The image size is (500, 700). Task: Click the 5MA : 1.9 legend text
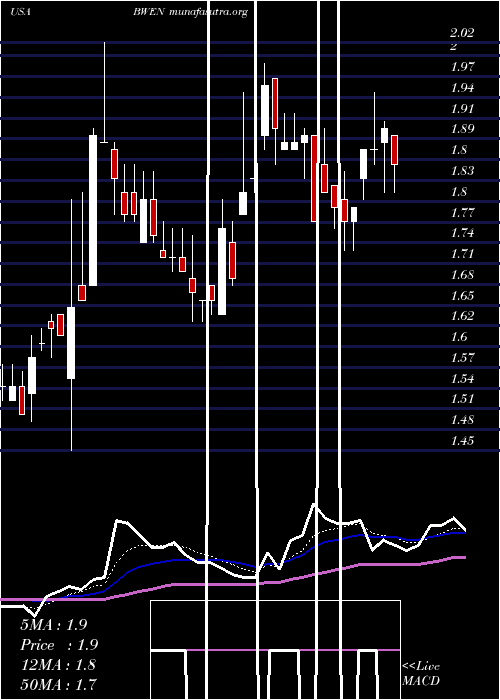54,625
